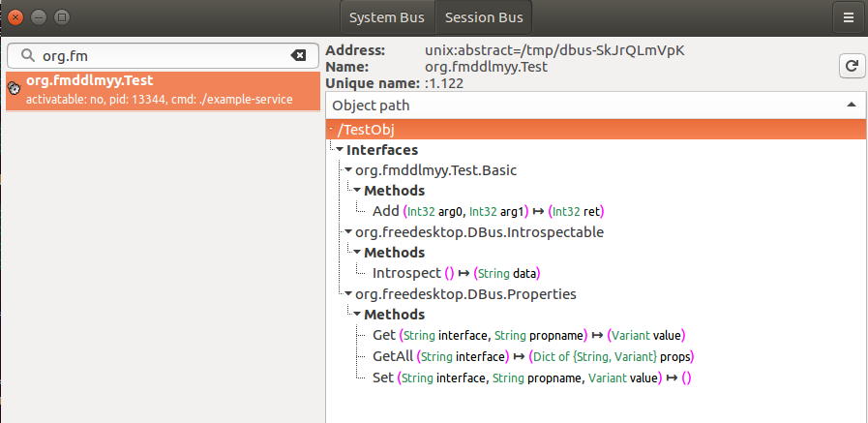The image size is (868, 423).
Task: Select the Introspect method entry
Action: [404, 273]
